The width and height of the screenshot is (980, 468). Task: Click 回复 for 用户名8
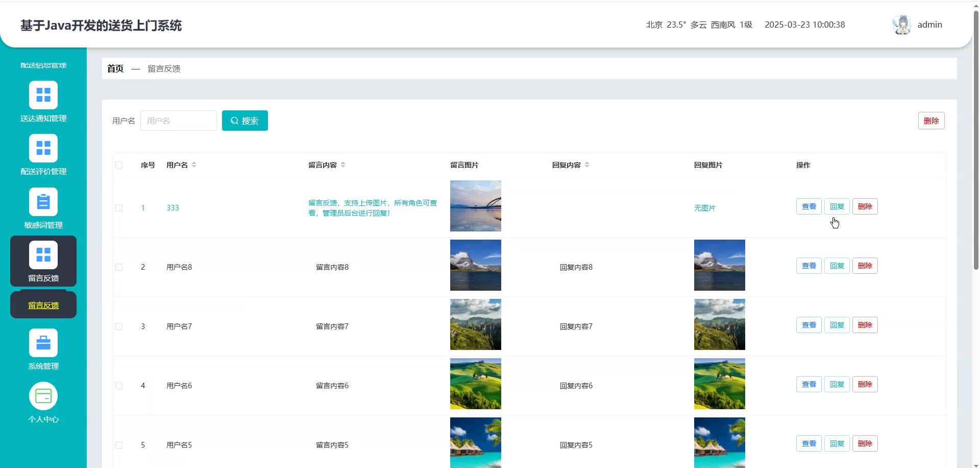[837, 266]
